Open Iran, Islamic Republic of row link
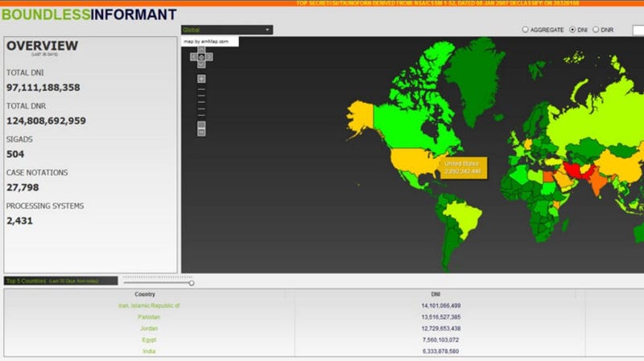This screenshot has height=361, width=644. 149,306
